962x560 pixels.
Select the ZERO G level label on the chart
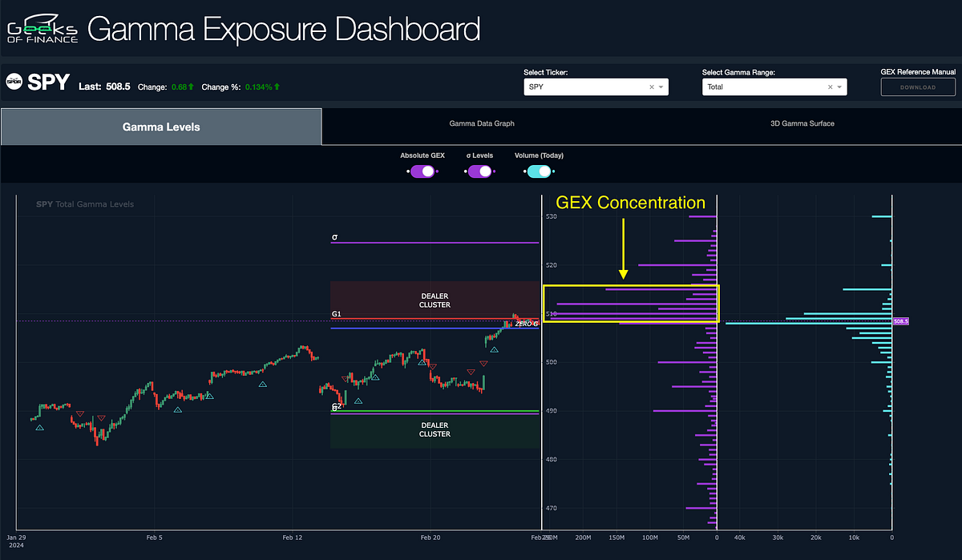525,324
